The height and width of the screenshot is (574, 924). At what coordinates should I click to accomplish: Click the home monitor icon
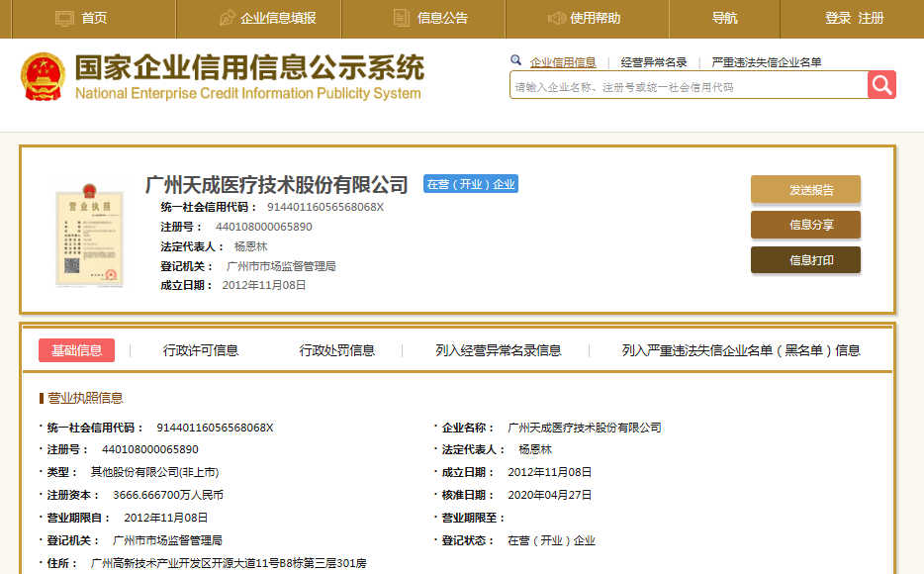(x=64, y=18)
